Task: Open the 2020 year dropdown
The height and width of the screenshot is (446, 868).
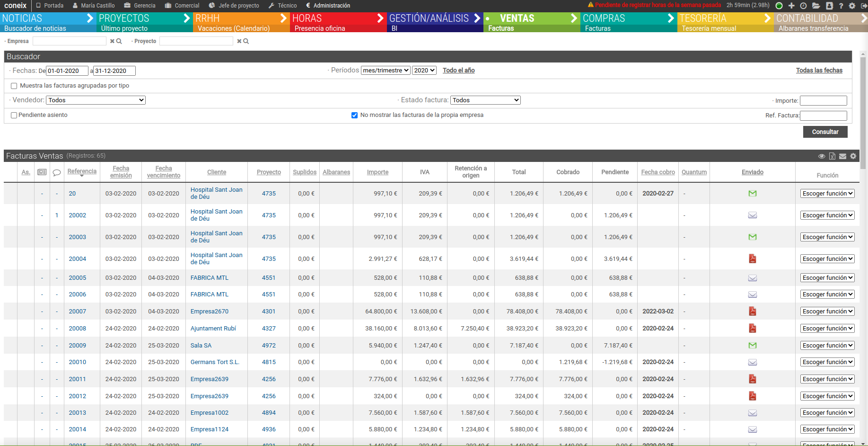Action: [424, 70]
